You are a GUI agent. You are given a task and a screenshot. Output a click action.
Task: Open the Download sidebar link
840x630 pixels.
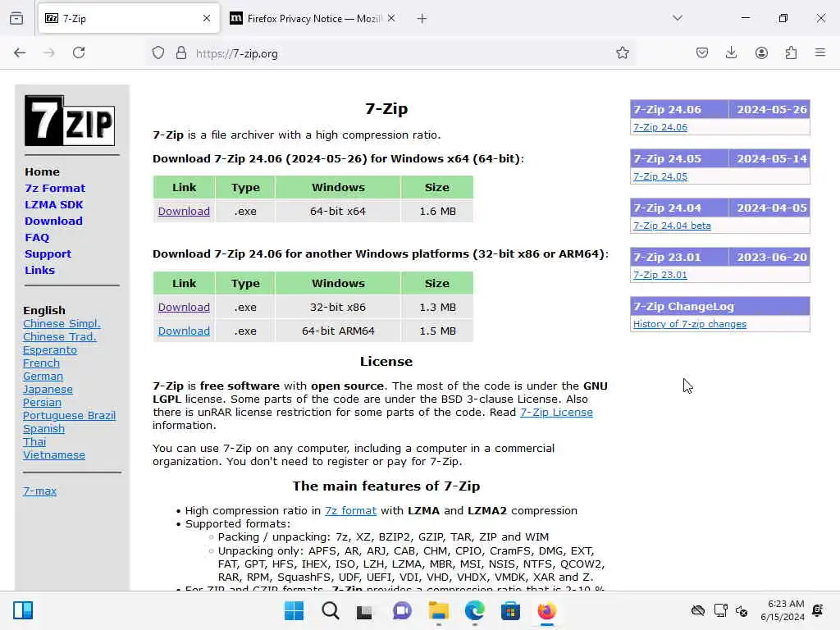point(53,221)
